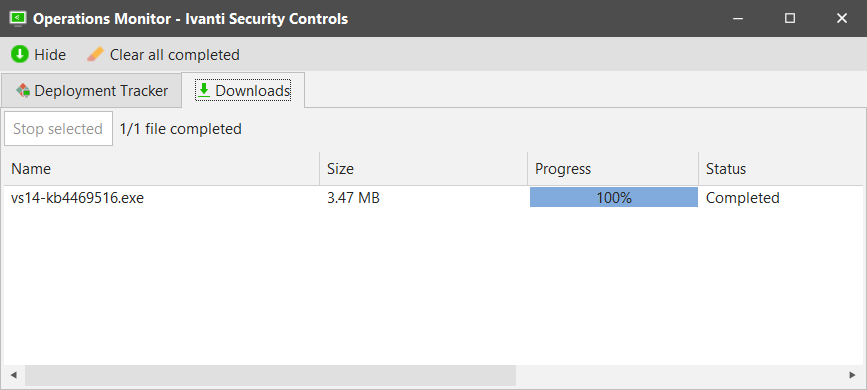The height and width of the screenshot is (390, 867).
Task: Select the Downloads tab
Action: tap(243, 90)
